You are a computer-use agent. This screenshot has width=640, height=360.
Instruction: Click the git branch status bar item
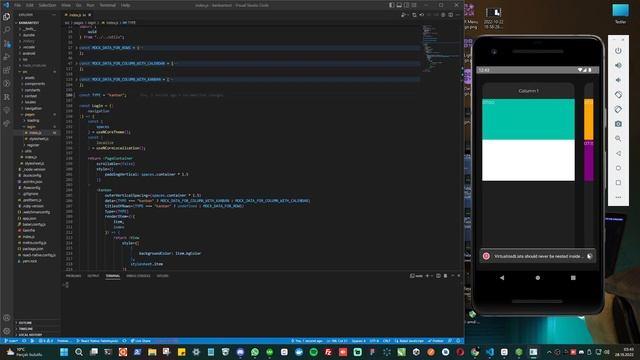point(11,341)
